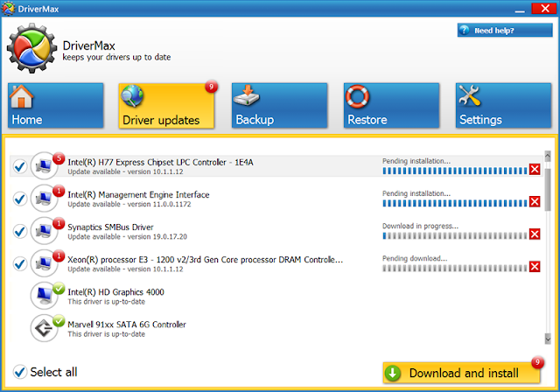560x392 pixels.
Task: Select Intel(R) Management Engine Interface text
Action: click(138, 194)
